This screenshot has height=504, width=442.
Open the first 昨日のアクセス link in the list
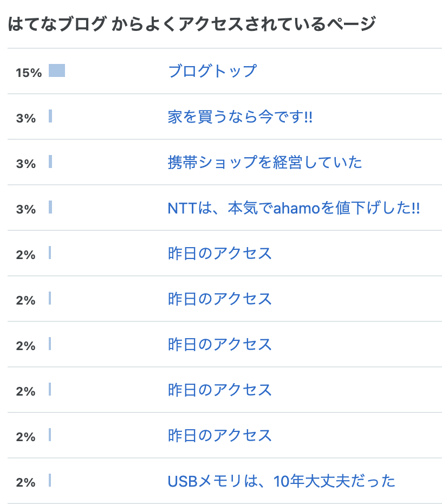(220, 253)
